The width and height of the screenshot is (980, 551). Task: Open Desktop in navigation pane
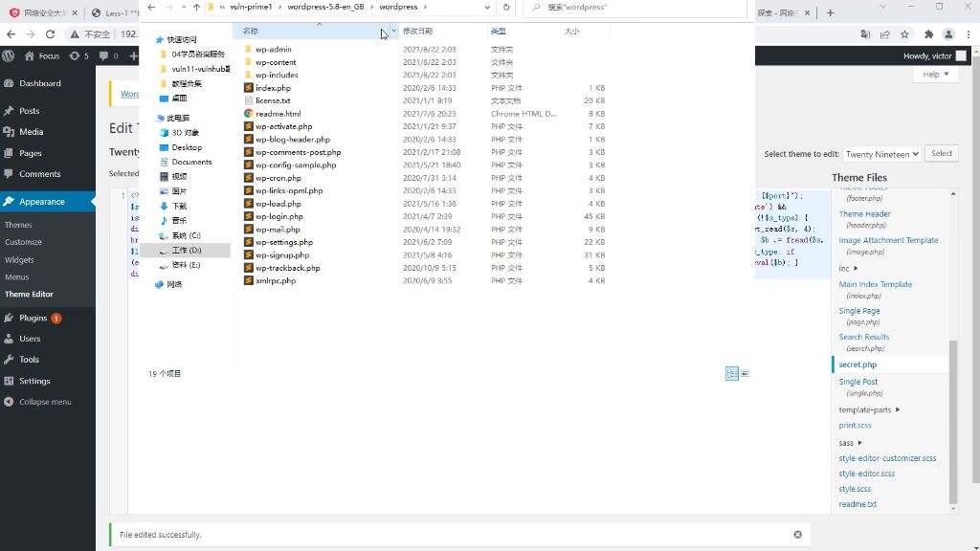tap(187, 147)
